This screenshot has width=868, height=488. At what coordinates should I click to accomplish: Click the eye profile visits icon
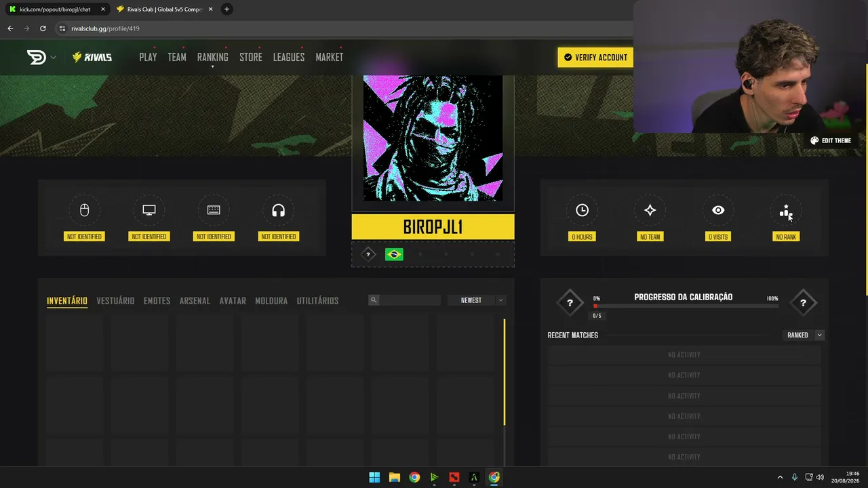(718, 210)
